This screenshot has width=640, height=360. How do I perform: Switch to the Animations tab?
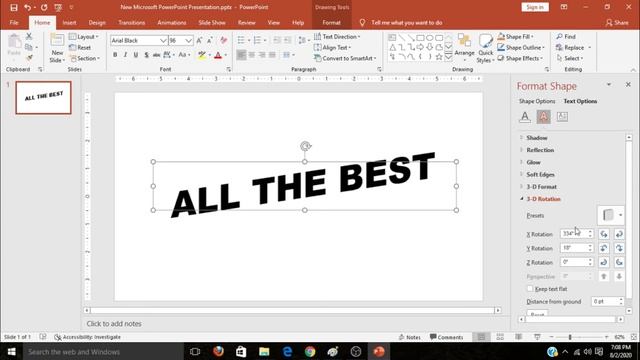click(x=171, y=22)
